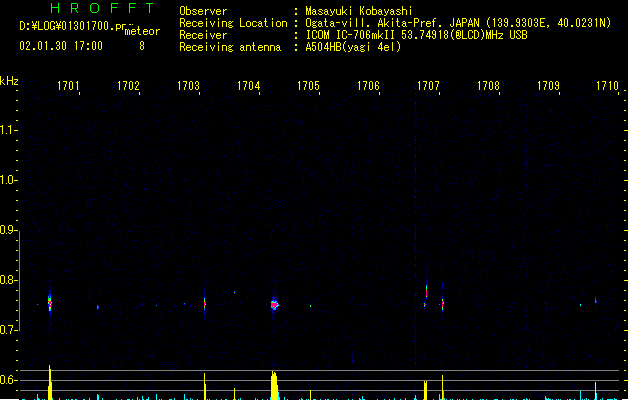Click the 0.7 kHz frequency label
Viewport: 629px width, 400px height.
click(8, 330)
